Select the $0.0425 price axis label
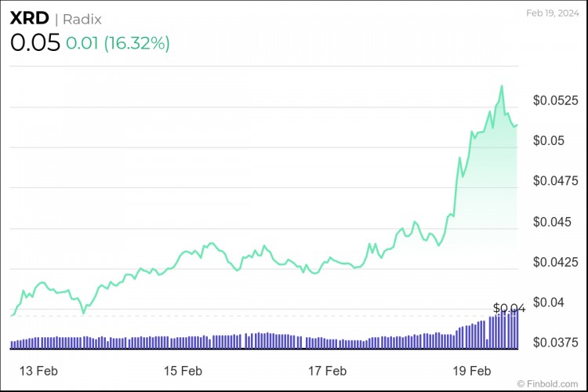Screen dimensions: 588x392 [x=556, y=262]
